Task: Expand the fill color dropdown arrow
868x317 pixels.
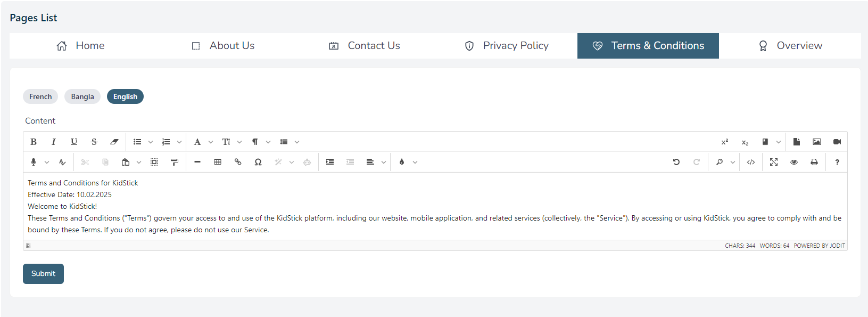Action: click(x=415, y=162)
